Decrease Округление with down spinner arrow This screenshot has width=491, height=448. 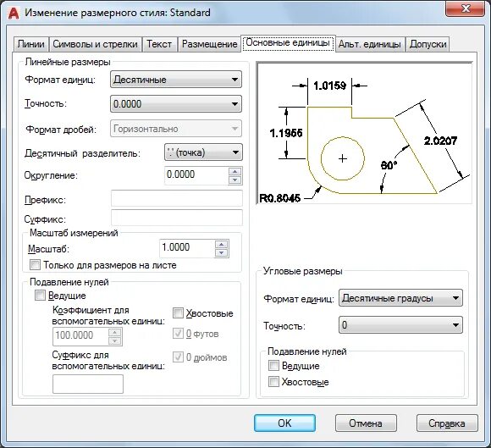click(x=234, y=180)
